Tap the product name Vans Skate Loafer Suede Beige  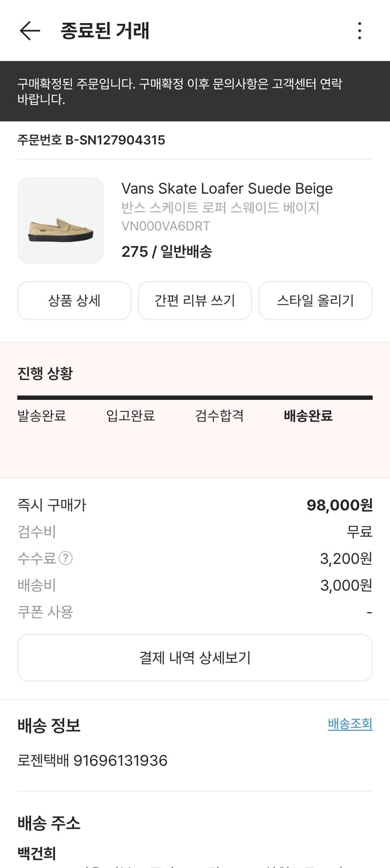(227, 189)
